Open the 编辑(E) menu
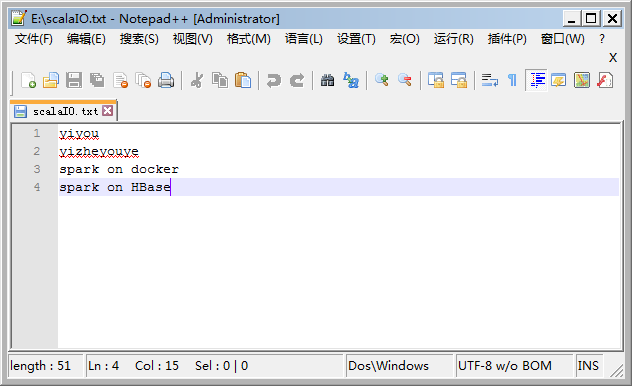 (86, 39)
